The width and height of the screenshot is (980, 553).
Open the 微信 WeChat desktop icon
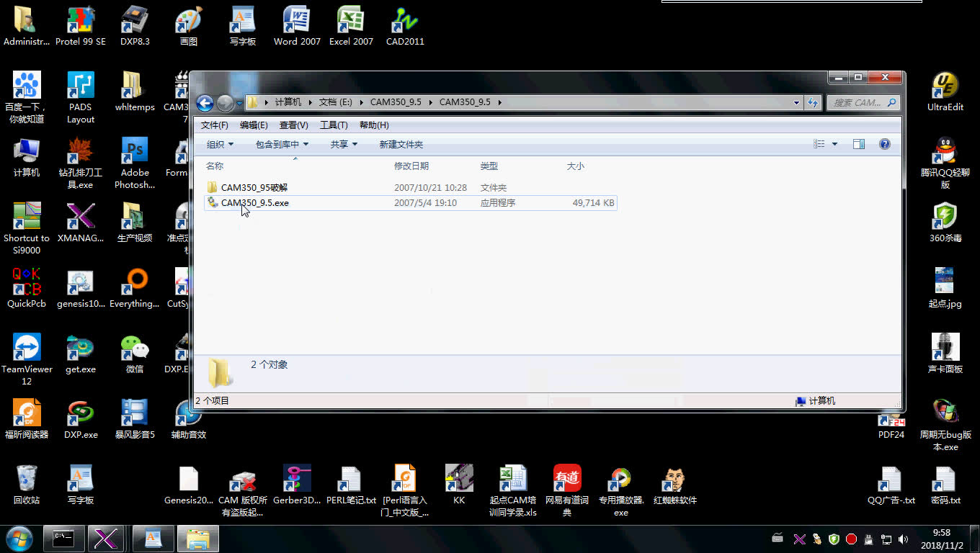[135, 354]
